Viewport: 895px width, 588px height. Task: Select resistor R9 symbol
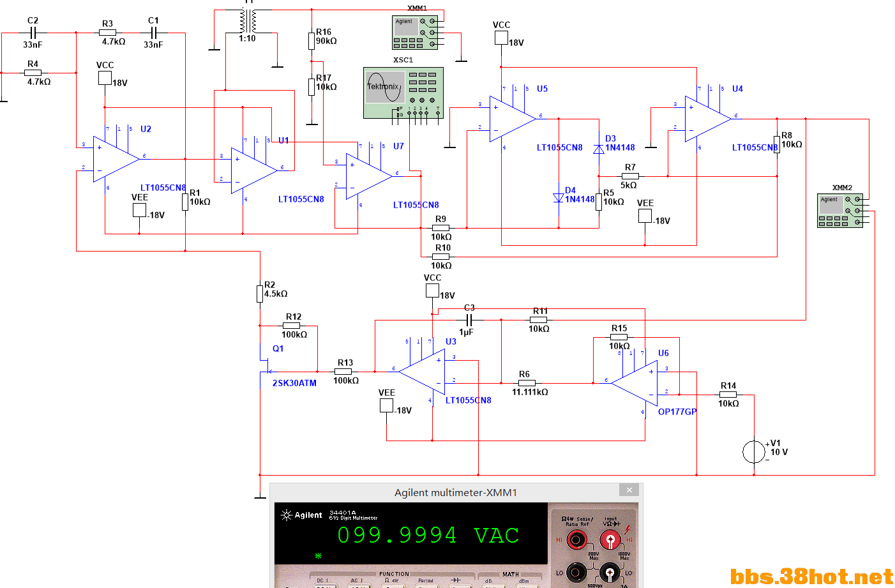pos(441,228)
